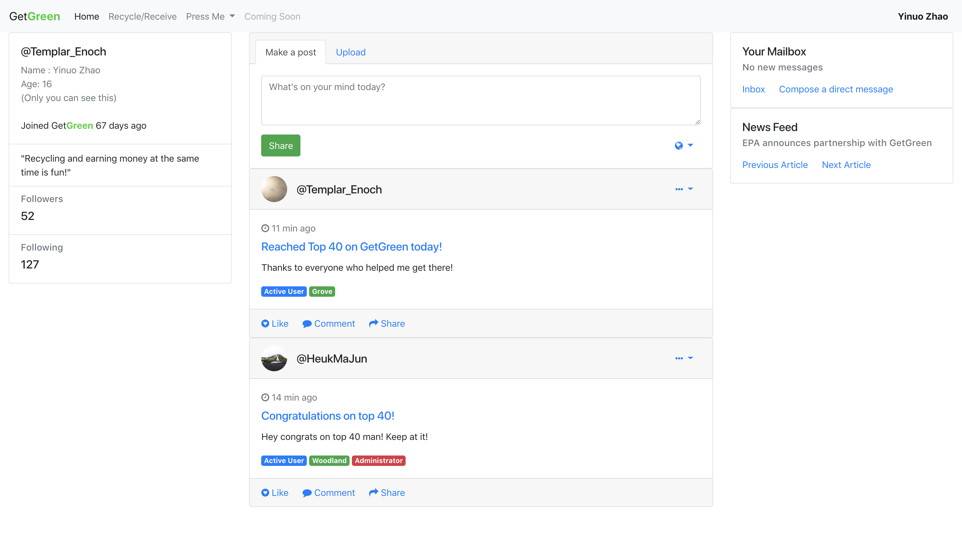The width and height of the screenshot is (962, 560).
Task: Open options dropdown arrow on HeukMaJun's post
Action: pos(690,358)
